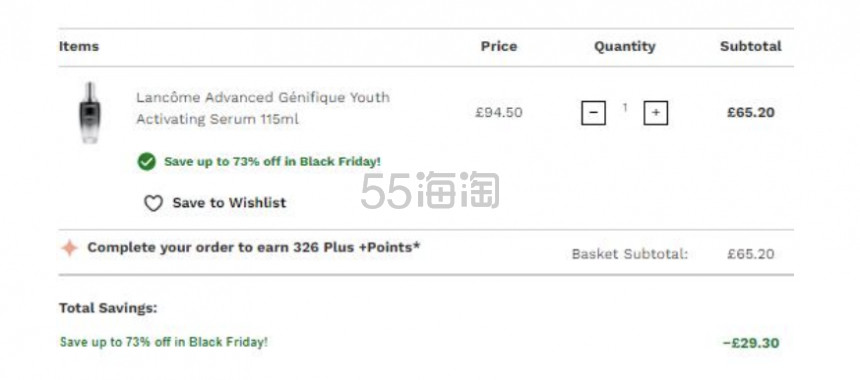
Task: Click the £94.50 item price
Action: click(499, 112)
